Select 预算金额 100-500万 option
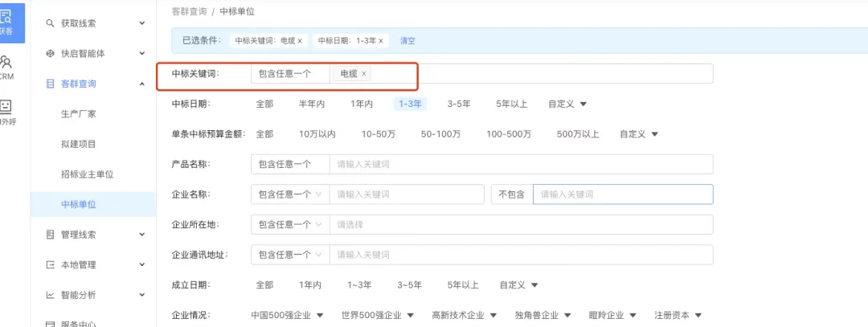868x327 pixels. coord(509,134)
